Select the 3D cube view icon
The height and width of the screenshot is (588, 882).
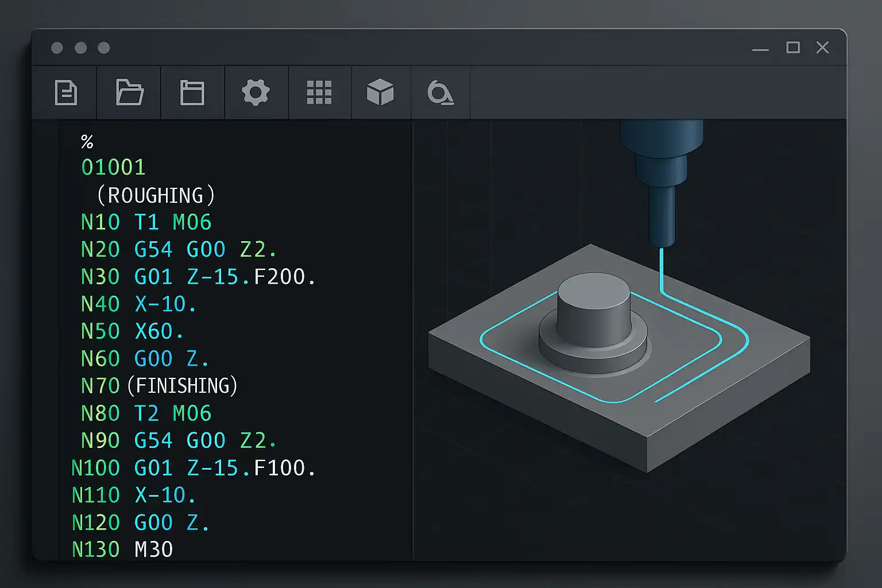[380, 92]
